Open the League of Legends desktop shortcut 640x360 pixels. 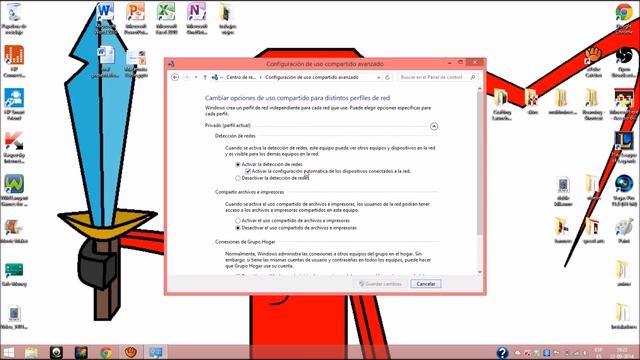click(624, 147)
